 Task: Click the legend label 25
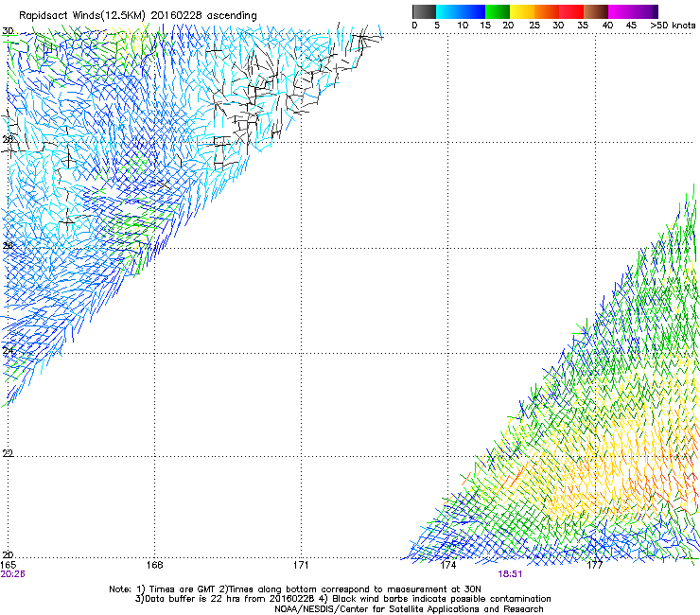[x=534, y=26]
